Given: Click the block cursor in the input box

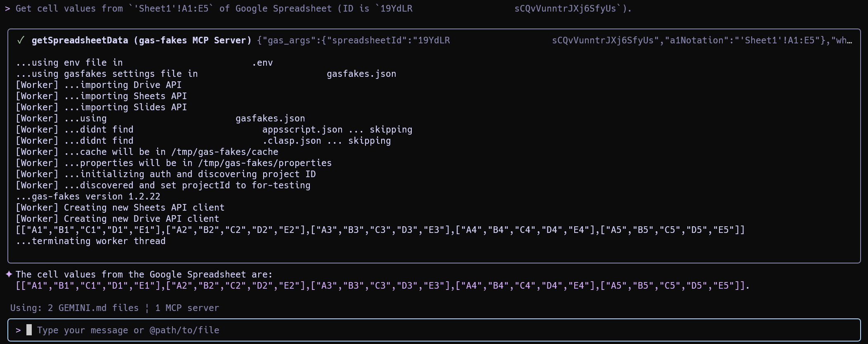Looking at the screenshot, I should [x=29, y=330].
